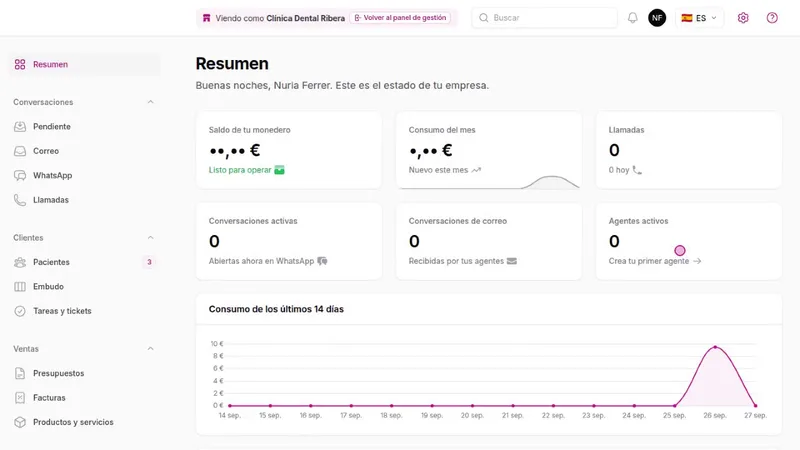Click the Facturas invoice icon

20,398
